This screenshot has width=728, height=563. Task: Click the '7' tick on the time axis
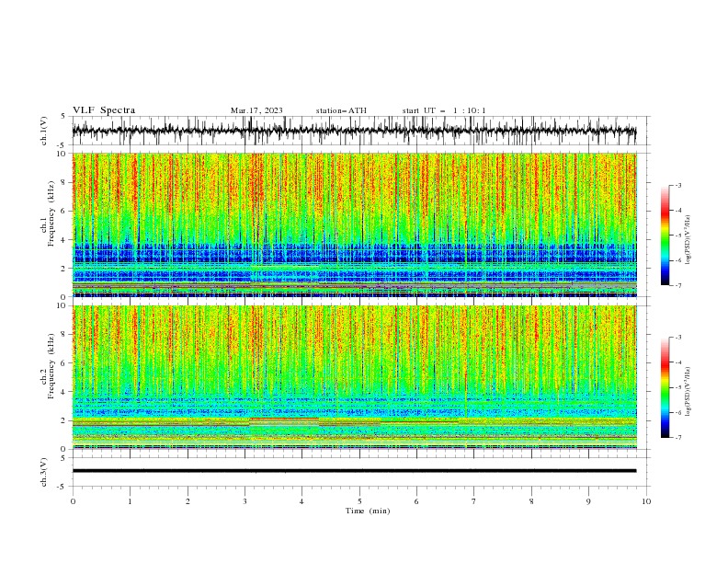474,501
